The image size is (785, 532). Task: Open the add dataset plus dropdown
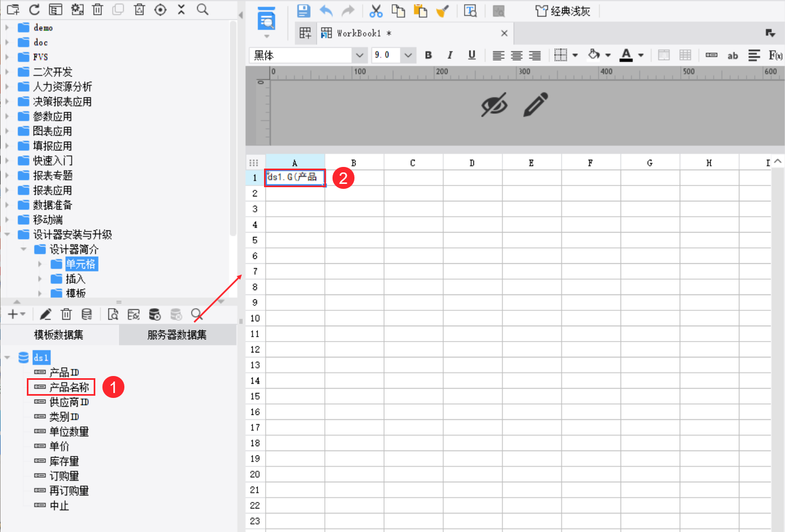16,314
